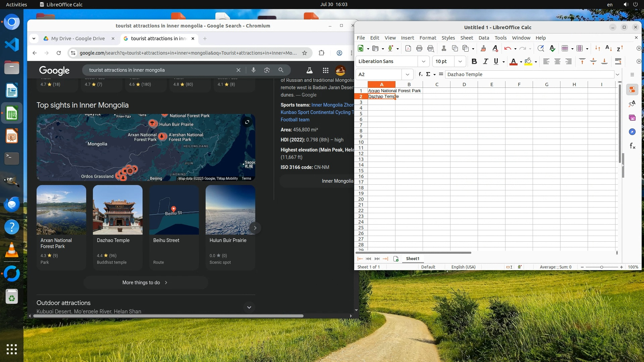Image resolution: width=644 pixels, height=362 pixels.
Task: Toggle the Underline formatting button
Action: pos(496,61)
